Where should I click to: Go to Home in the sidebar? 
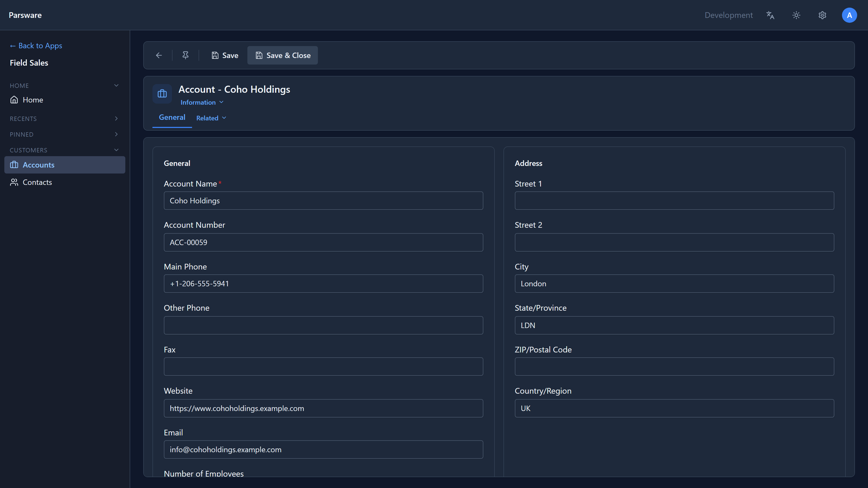tap(65, 100)
